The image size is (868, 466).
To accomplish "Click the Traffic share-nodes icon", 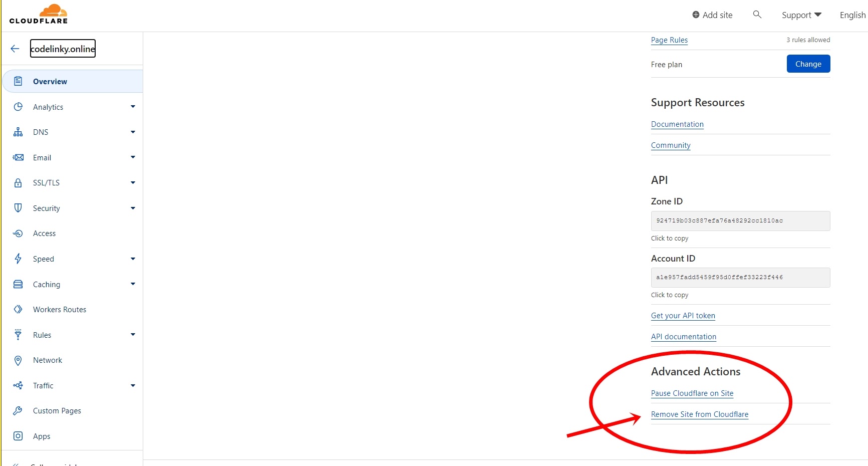I will coord(18,385).
